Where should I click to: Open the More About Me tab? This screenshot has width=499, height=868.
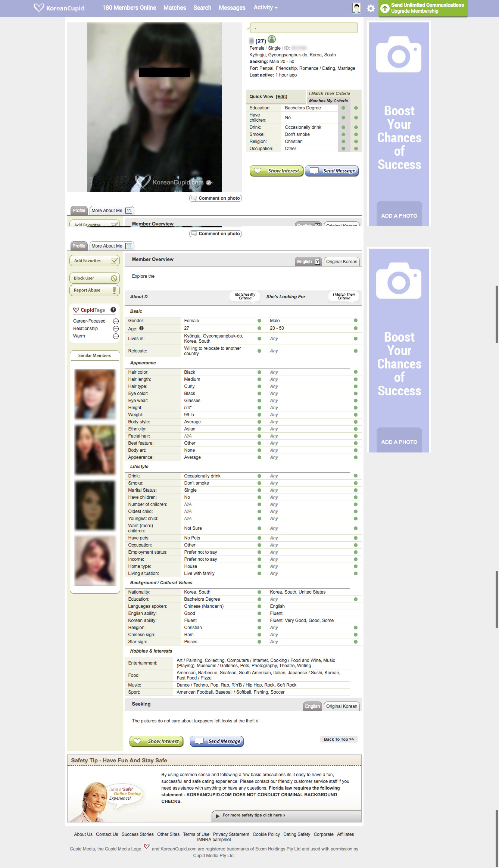[112, 246]
